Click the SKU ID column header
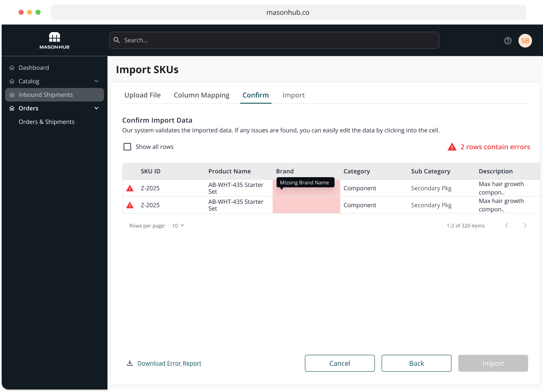The width and height of the screenshot is (543, 392). 151,171
